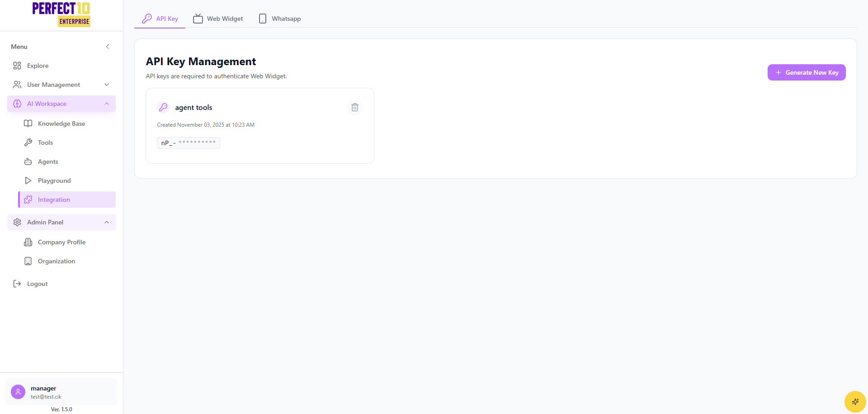This screenshot has height=414, width=868.
Task: Click the Explore grid icon
Action: pyautogui.click(x=17, y=66)
